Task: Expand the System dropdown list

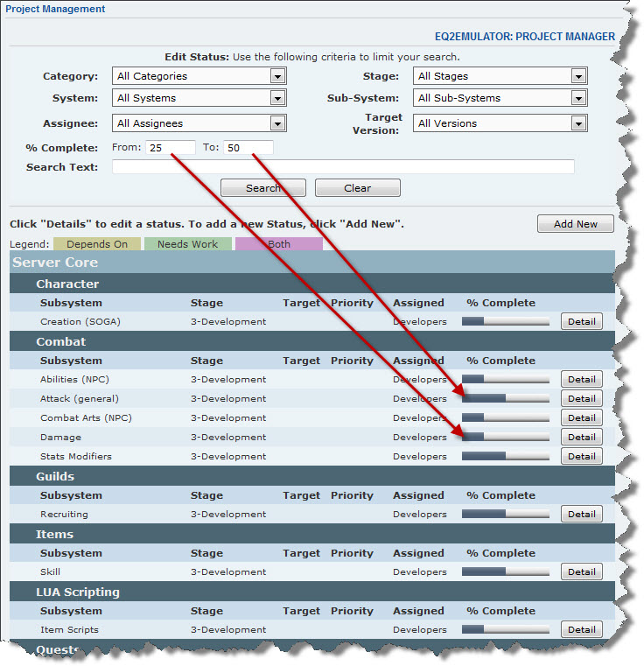Action: click(199, 99)
